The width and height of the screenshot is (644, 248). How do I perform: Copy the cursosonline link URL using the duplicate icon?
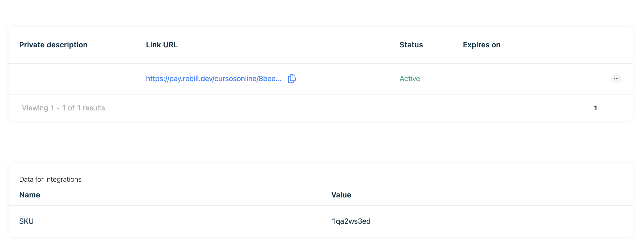coord(292,78)
